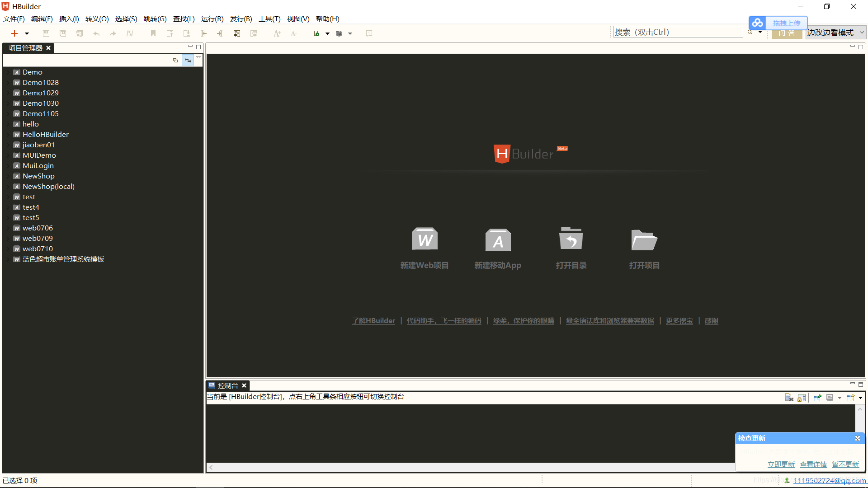
Task: Select the HelloHBuilder project
Action: (x=46, y=134)
